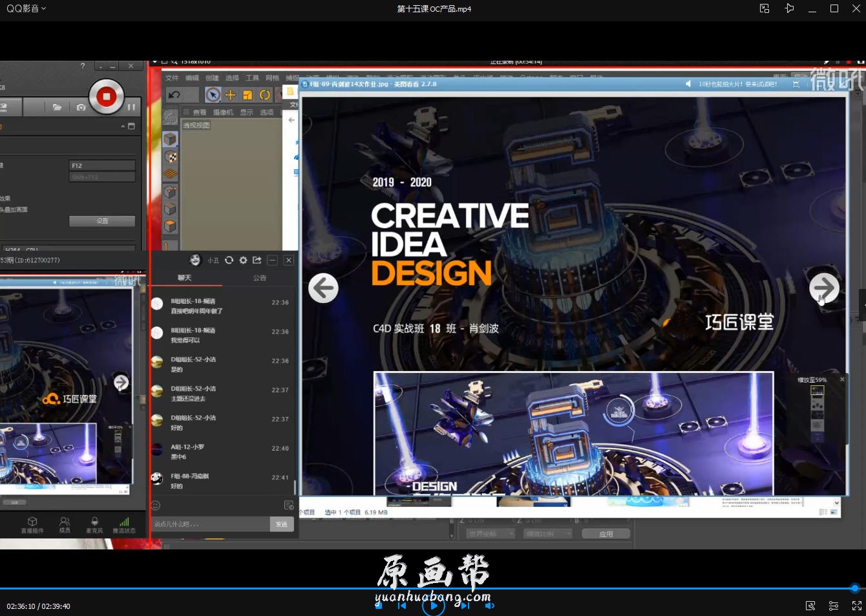Click the camera screenshot icon in recorder

click(81, 107)
